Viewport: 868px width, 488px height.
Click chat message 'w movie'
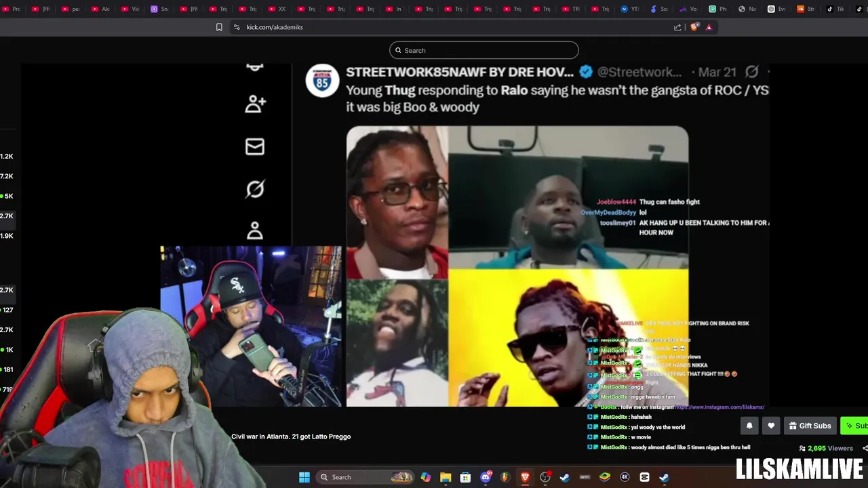[x=641, y=437]
